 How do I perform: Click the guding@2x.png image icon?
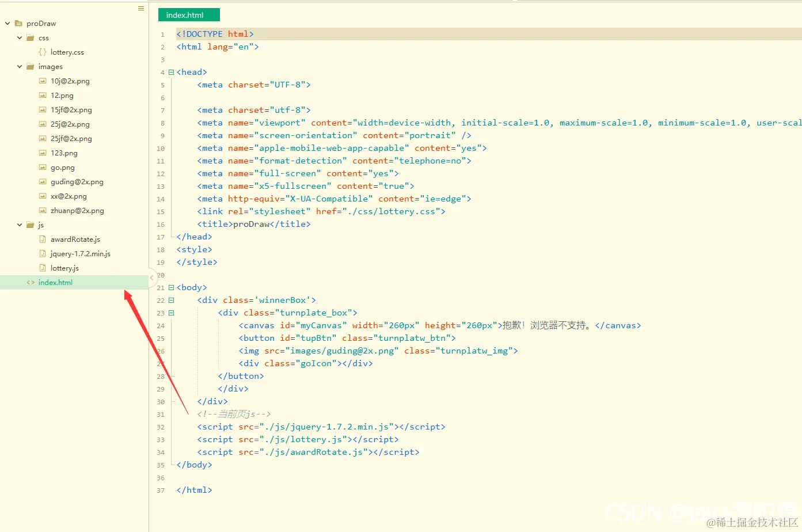(43, 182)
